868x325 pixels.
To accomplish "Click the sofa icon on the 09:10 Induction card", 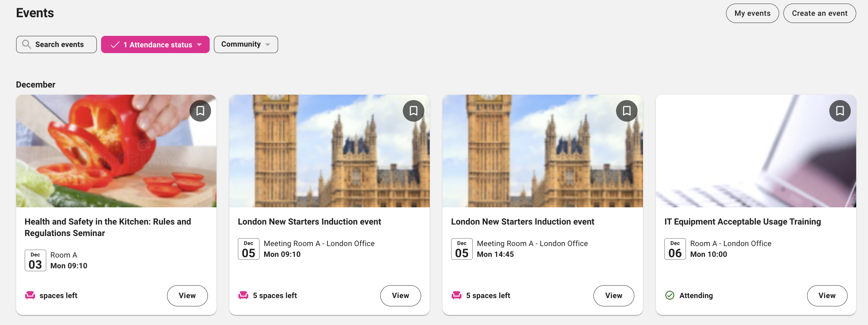I will click(243, 295).
